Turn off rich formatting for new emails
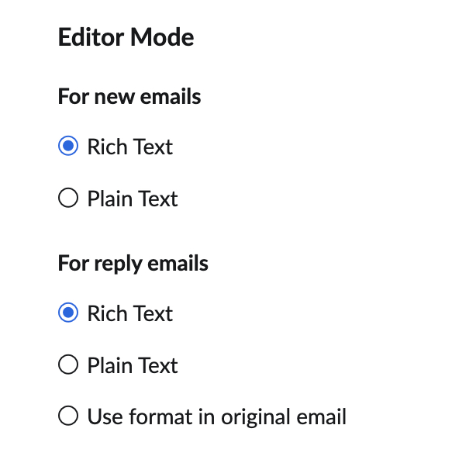Screen dimensions: 476x470 click(68, 199)
